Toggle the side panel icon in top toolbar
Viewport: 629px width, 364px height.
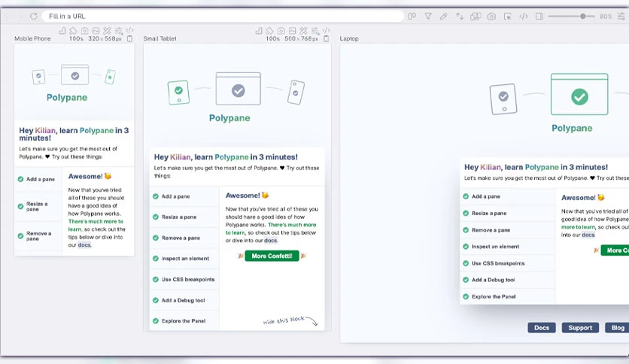click(539, 17)
